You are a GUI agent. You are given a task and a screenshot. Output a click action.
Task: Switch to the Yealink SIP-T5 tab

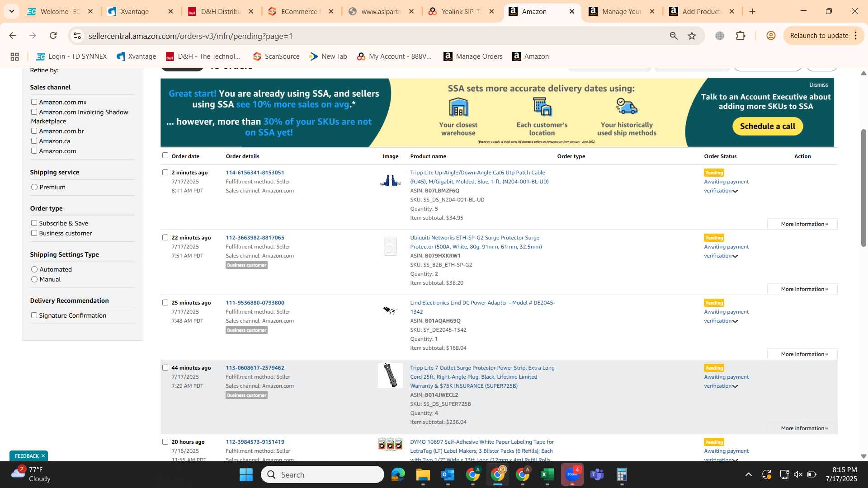tap(462, 11)
